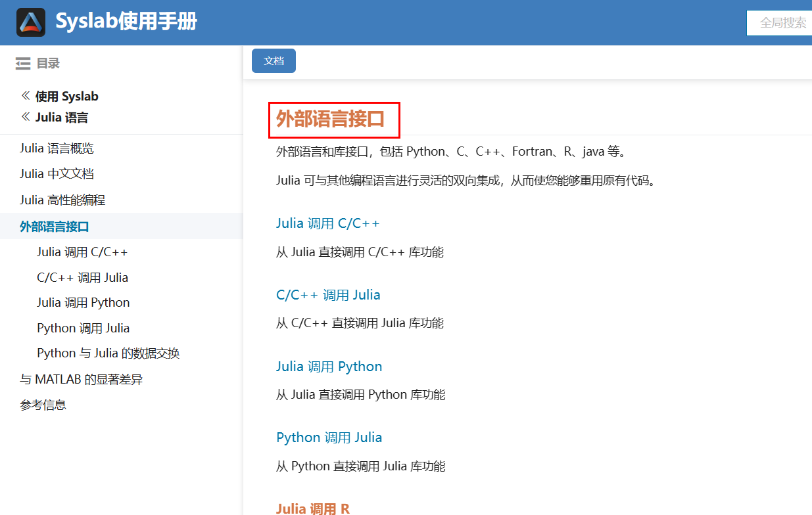This screenshot has height=515, width=812.
Task: Follow the Julia 调用 R link
Action: (313, 508)
